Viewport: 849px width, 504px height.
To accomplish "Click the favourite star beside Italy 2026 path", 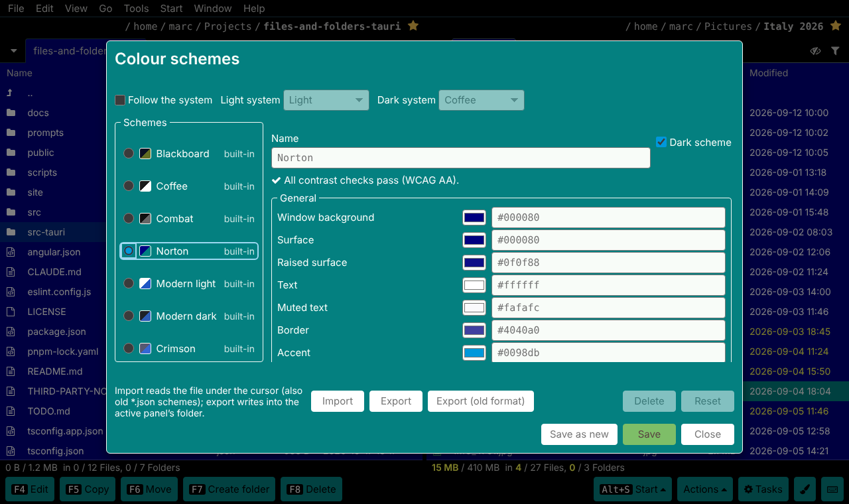I will 835,26.
